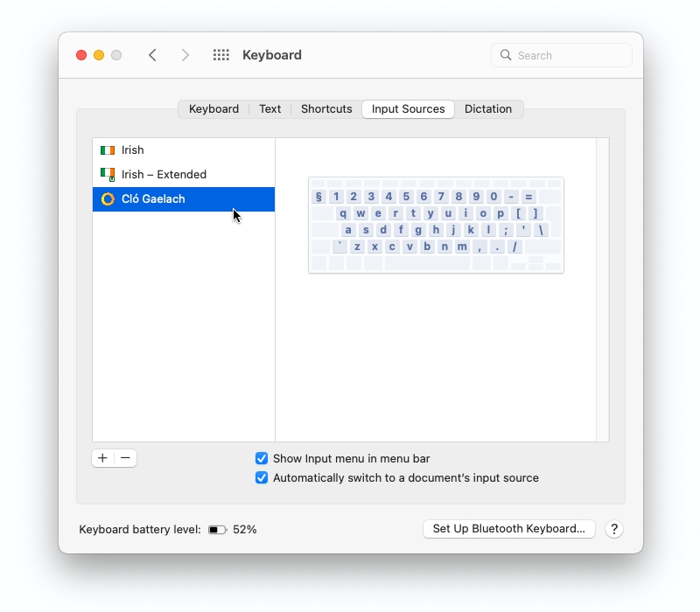Screen dimensions: 700x612
Task: Enable Show Input menu in menu bar
Action: tap(262, 458)
